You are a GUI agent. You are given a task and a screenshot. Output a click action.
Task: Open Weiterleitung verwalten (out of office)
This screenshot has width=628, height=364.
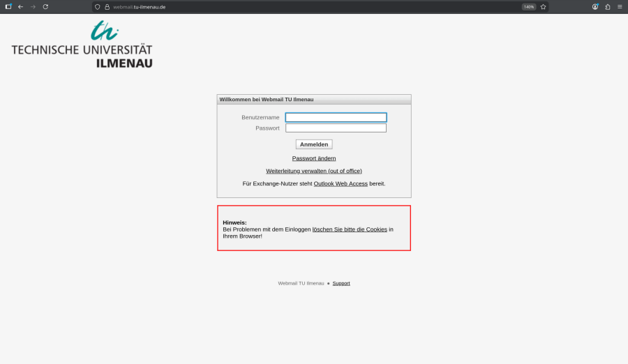click(314, 171)
